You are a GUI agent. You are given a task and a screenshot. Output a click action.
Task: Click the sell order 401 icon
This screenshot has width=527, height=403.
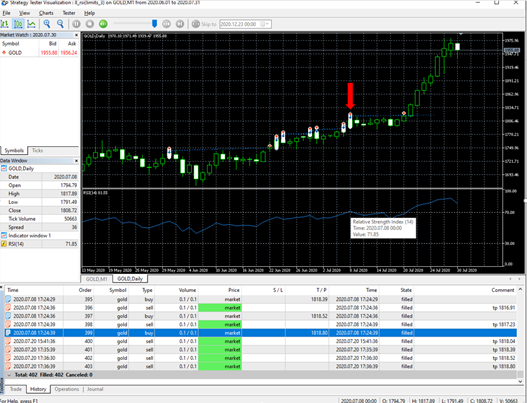click(8, 349)
